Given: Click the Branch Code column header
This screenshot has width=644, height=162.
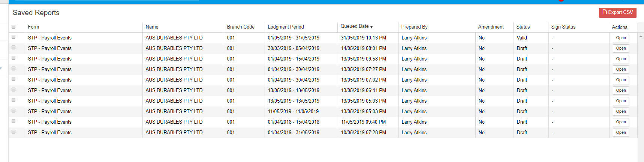Looking at the screenshot, I should pyautogui.click(x=241, y=27).
